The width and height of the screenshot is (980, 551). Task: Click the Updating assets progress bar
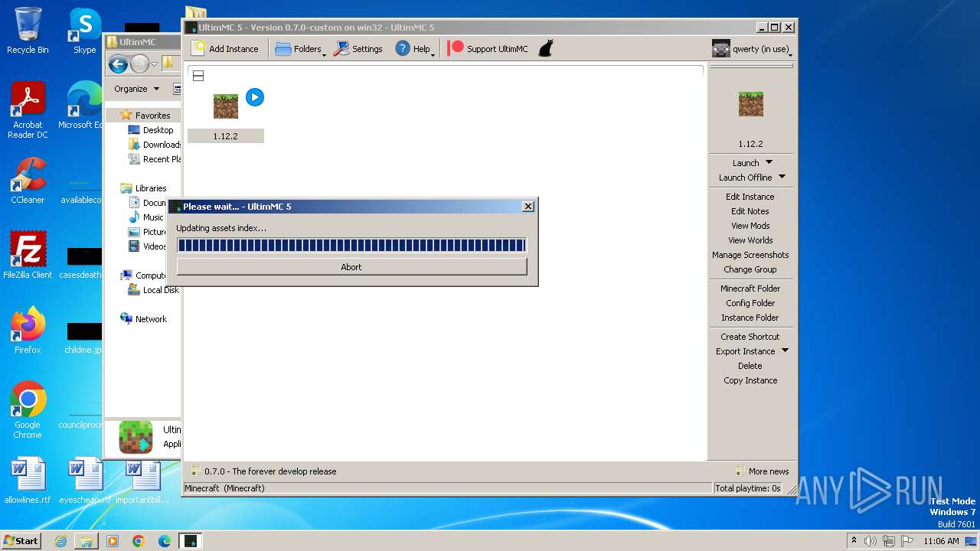[x=351, y=245]
